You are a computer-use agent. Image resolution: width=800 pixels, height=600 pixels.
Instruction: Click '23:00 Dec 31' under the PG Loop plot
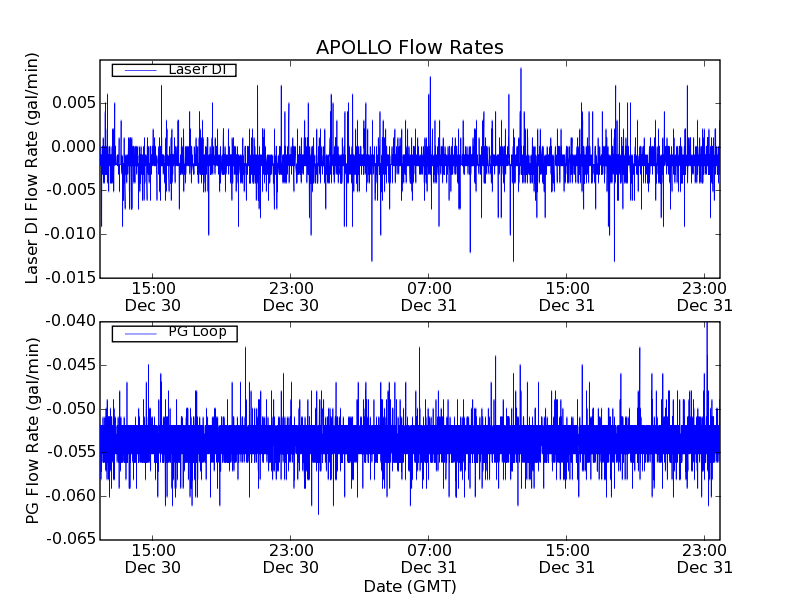pyautogui.click(x=705, y=559)
